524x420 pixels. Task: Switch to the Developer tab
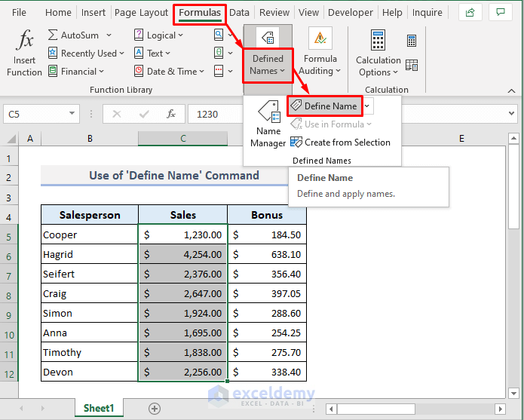[351, 12]
